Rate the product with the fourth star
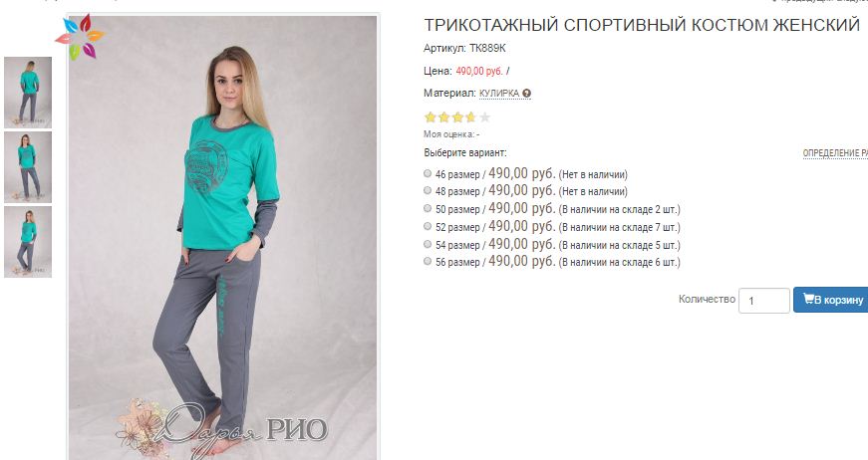 pos(470,117)
